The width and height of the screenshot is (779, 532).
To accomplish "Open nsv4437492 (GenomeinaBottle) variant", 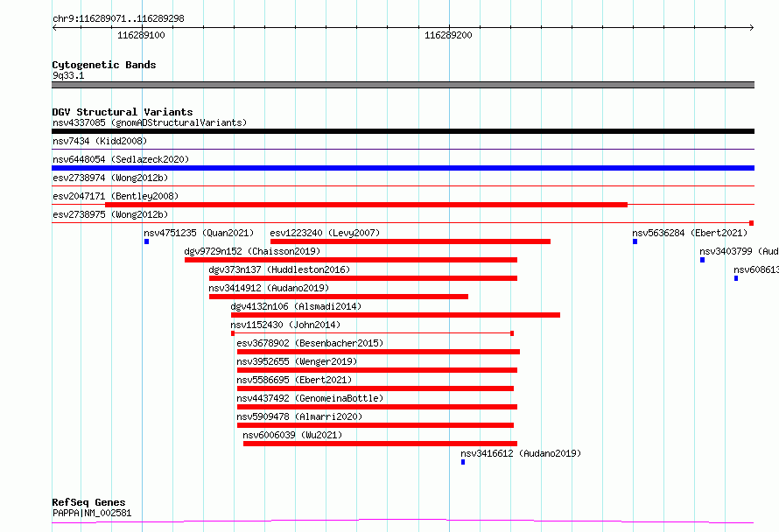I will [310, 398].
